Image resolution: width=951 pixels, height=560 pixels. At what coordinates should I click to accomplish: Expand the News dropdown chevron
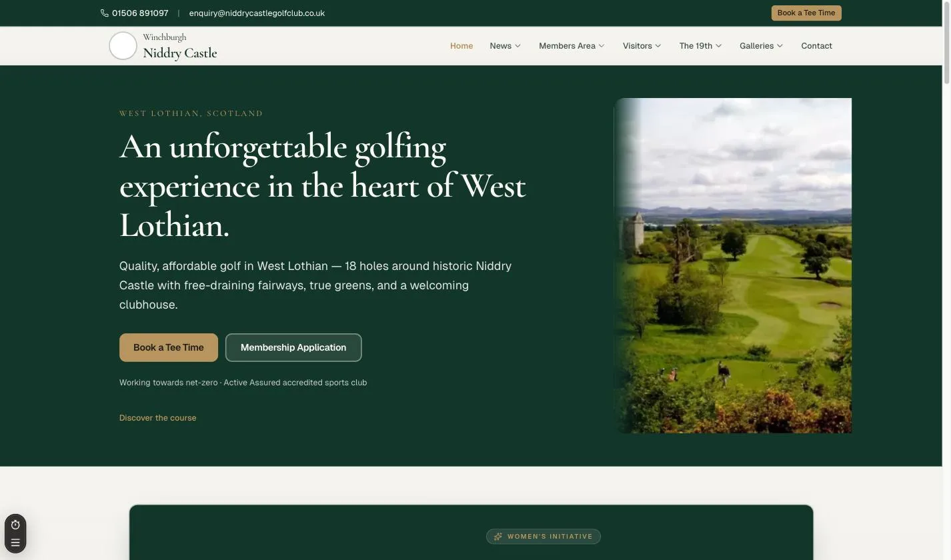(x=518, y=46)
